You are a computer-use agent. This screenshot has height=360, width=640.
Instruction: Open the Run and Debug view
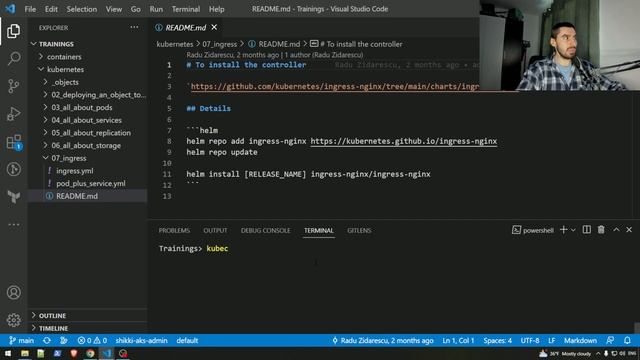pos(13,113)
